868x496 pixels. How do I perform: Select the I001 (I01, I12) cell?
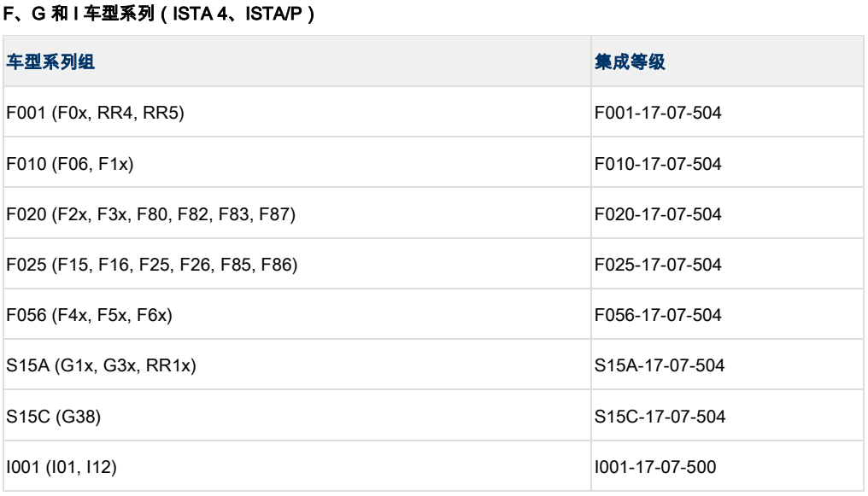(62, 467)
